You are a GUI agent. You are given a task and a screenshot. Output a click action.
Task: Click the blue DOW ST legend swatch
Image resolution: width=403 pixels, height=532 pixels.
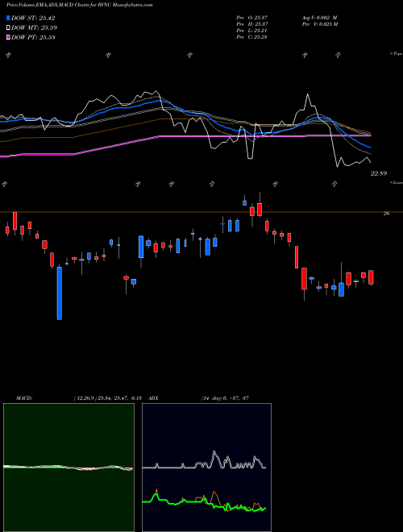point(8,18)
